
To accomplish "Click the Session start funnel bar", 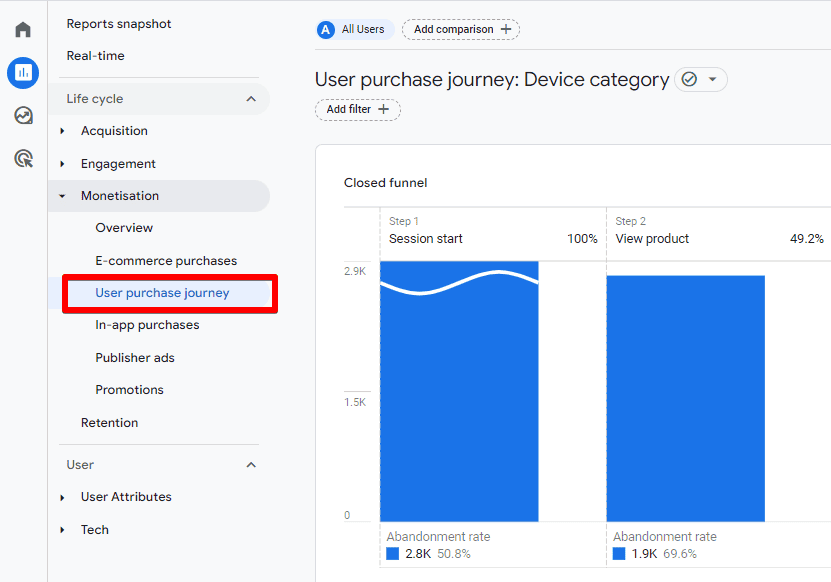I will (460, 390).
